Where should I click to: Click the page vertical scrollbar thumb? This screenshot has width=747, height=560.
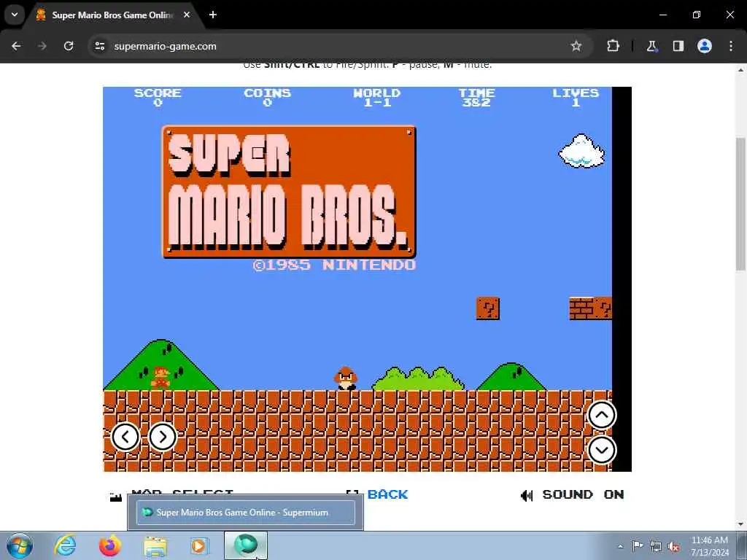(x=741, y=203)
